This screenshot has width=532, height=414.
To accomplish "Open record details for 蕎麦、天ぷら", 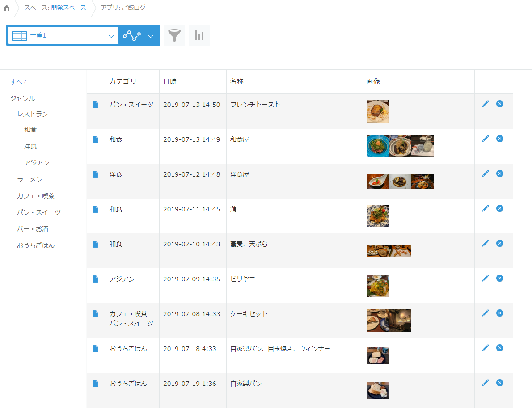I will tap(95, 244).
